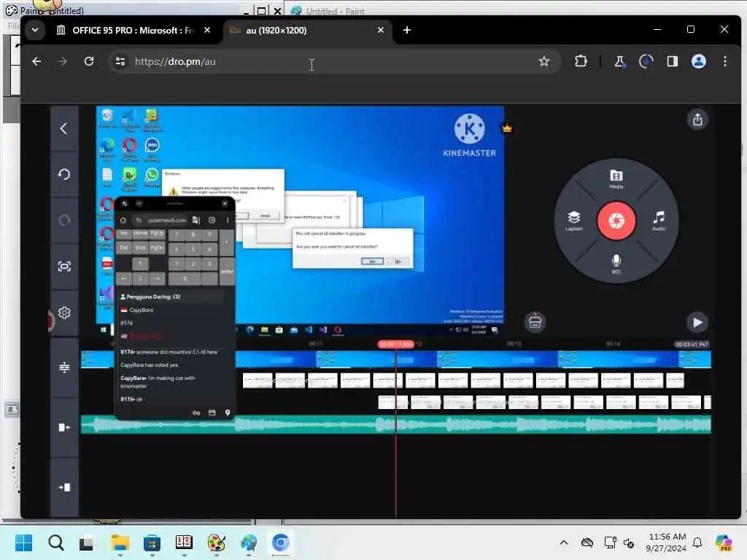Screen dimensions: 747x560
Task: Jump to clip end icon
Action: click(64, 487)
